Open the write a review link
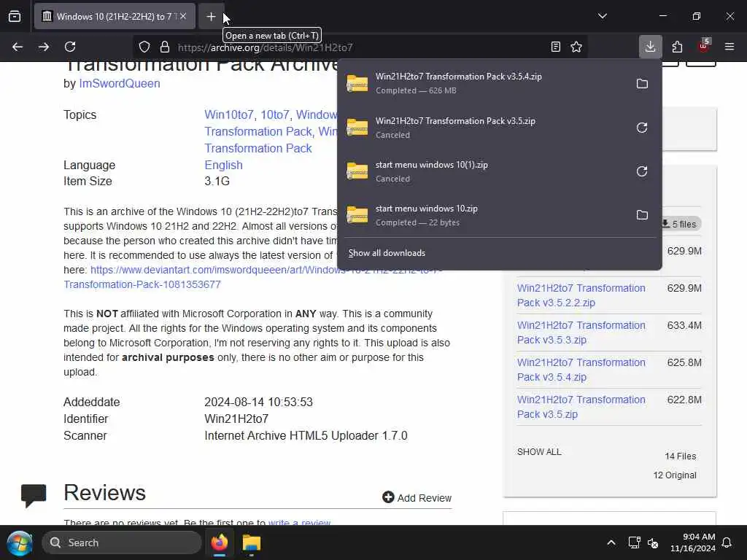This screenshot has height=560, width=747. tap(299, 522)
